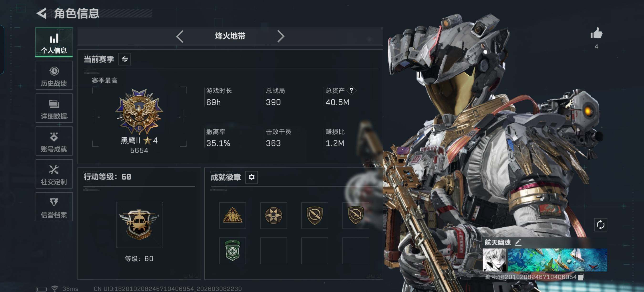Open achievement badge settings gear

251,177
